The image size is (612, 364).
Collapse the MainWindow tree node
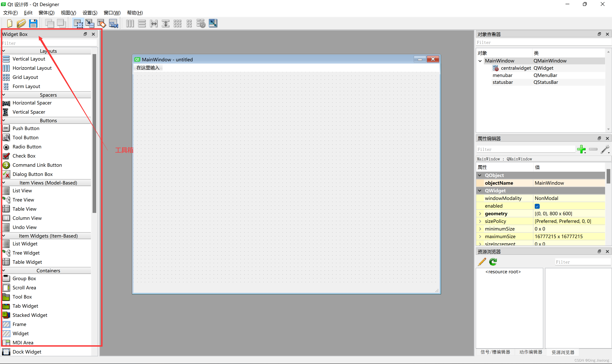click(480, 61)
